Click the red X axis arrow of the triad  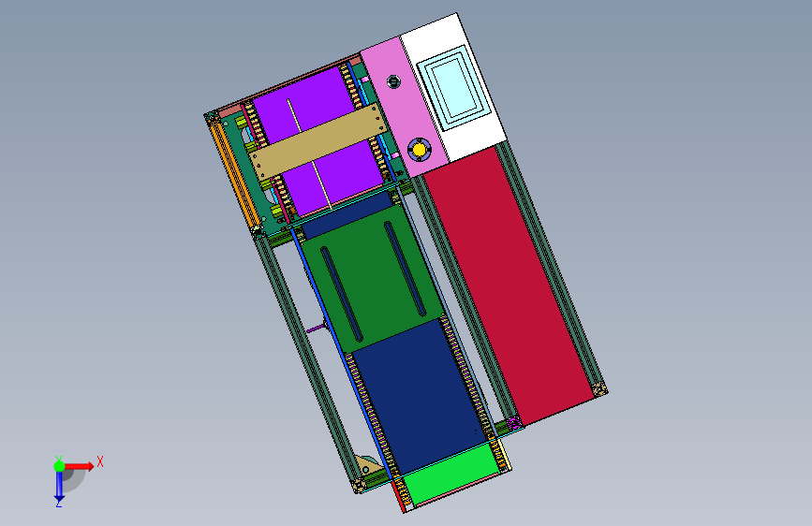pyautogui.click(x=79, y=466)
